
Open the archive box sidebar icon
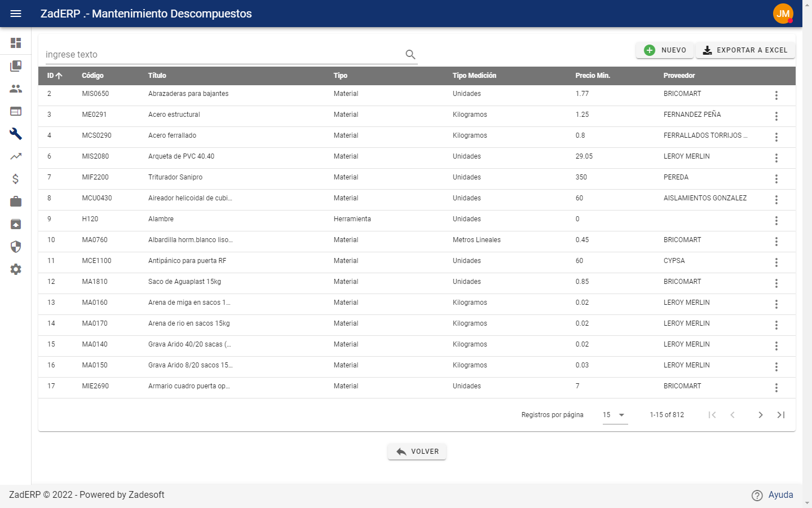pyautogui.click(x=16, y=224)
